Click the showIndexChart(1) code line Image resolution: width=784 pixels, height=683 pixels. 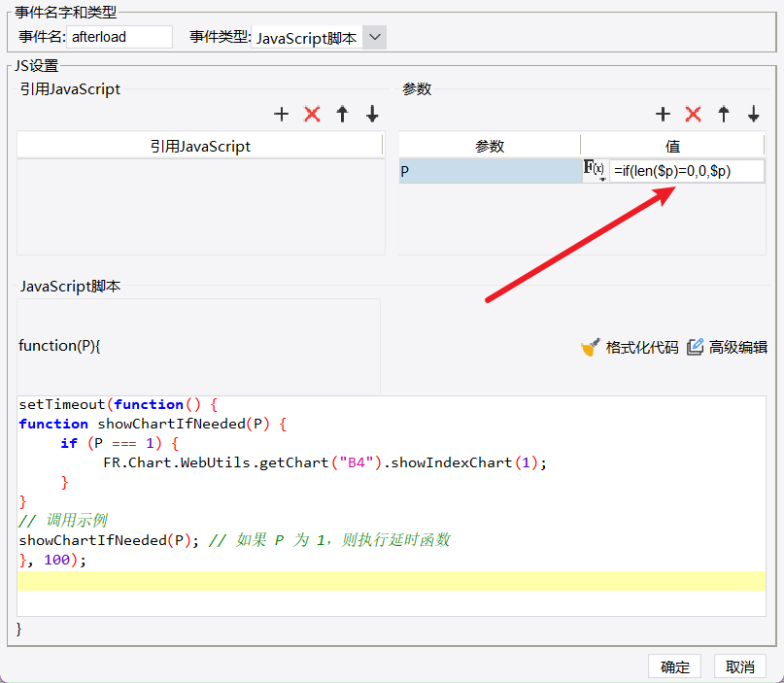(325, 462)
